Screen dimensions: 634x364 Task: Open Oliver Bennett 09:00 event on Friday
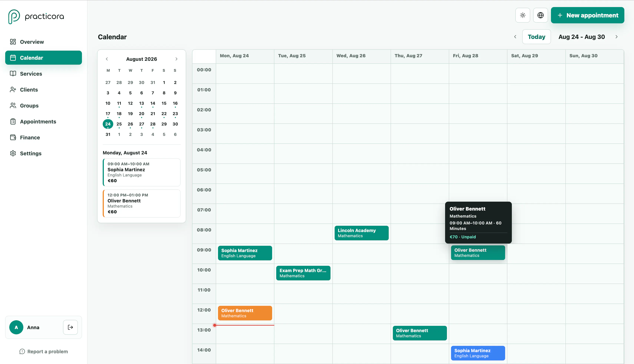(x=478, y=253)
